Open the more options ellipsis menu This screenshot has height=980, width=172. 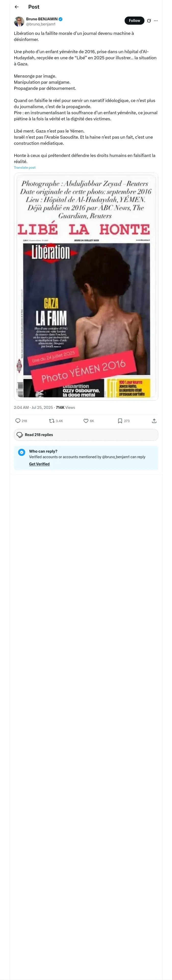click(156, 21)
